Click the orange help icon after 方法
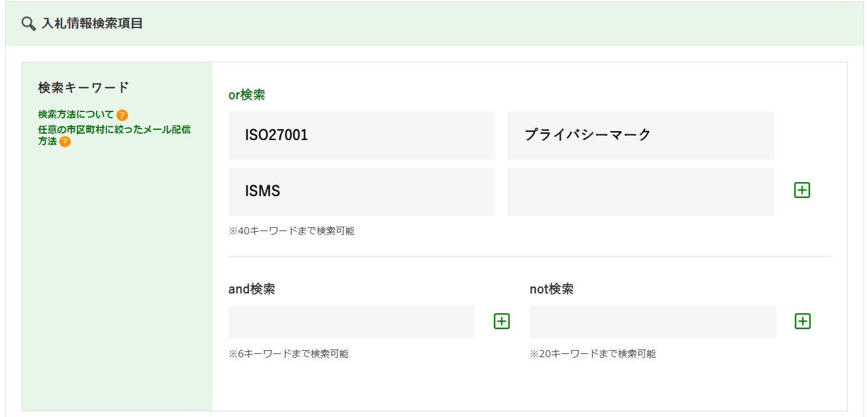Viewport: 868px width, 417px height. (x=65, y=142)
